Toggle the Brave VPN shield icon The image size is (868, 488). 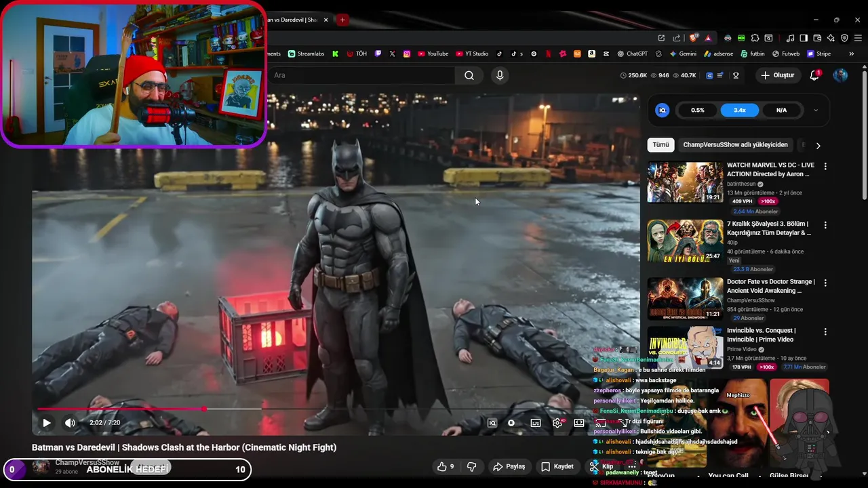pos(844,38)
